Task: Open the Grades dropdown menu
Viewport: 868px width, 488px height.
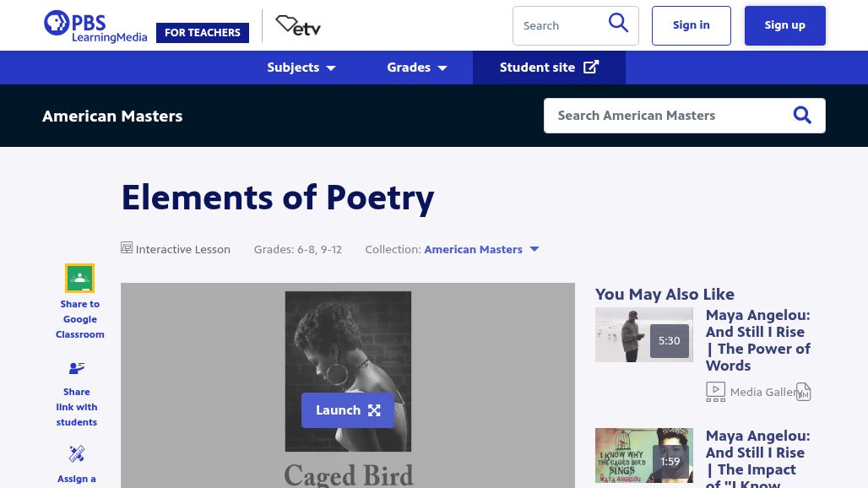Action: click(417, 68)
